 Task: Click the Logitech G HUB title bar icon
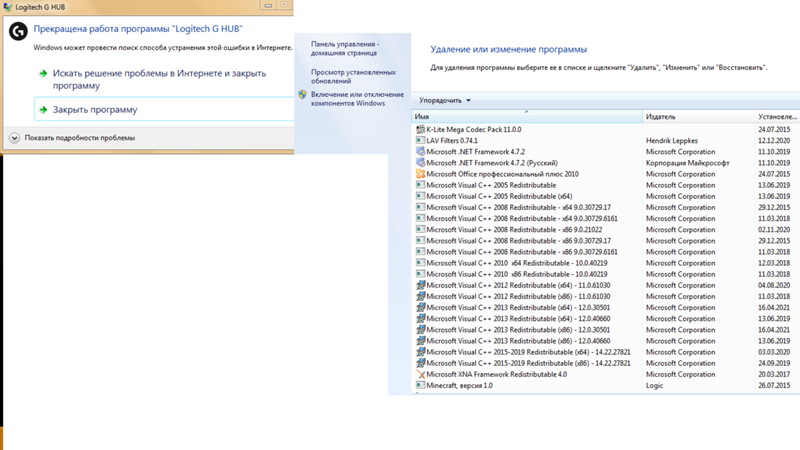pyautogui.click(x=8, y=7)
